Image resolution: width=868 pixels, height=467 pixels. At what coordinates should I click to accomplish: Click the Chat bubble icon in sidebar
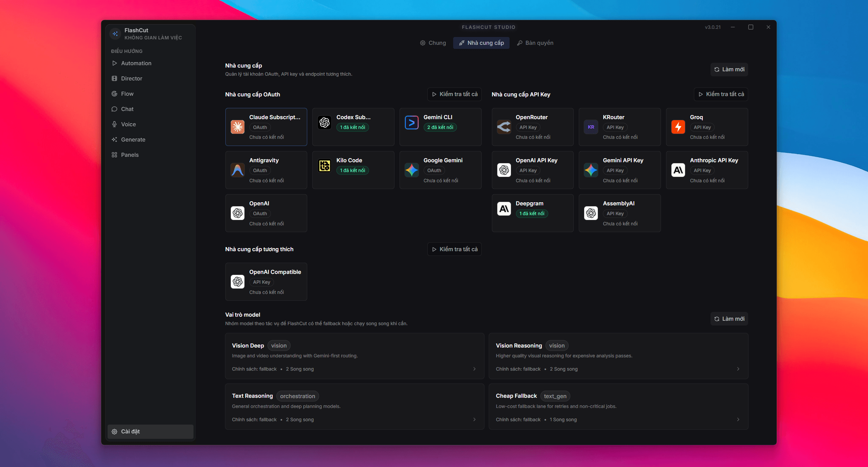tap(114, 109)
